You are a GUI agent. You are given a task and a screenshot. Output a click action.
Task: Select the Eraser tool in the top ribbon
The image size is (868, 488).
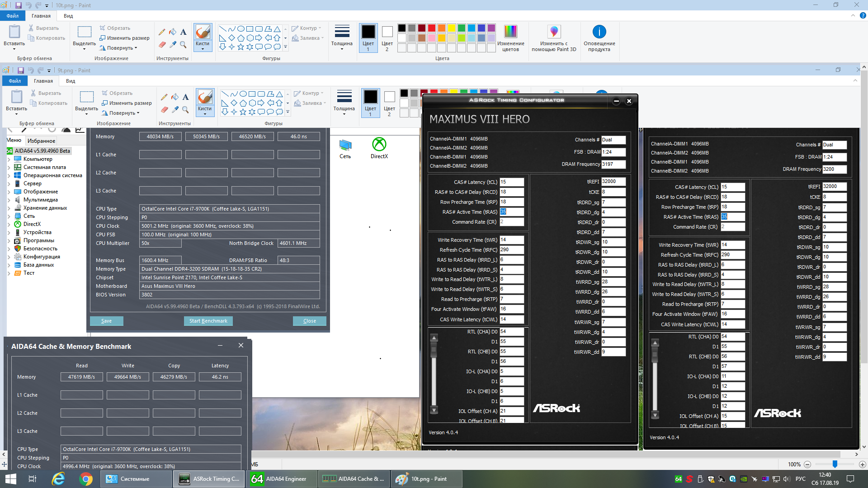coord(162,44)
